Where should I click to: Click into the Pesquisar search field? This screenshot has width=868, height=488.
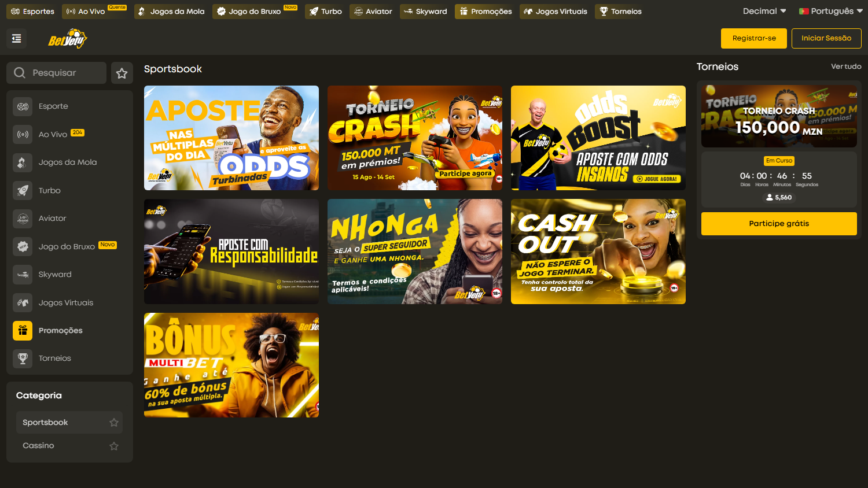click(57, 73)
